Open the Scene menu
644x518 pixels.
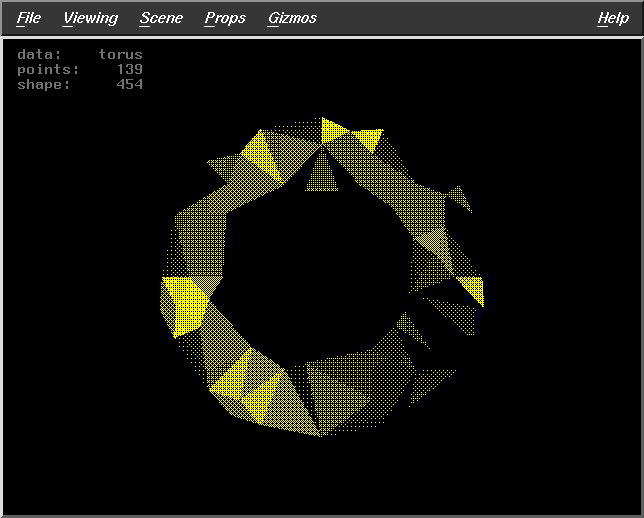[161, 18]
